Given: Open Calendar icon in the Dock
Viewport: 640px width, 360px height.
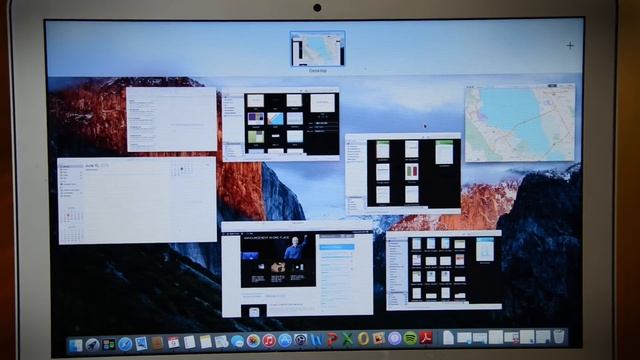Looking at the screenshot, I should tap(173, 343).
